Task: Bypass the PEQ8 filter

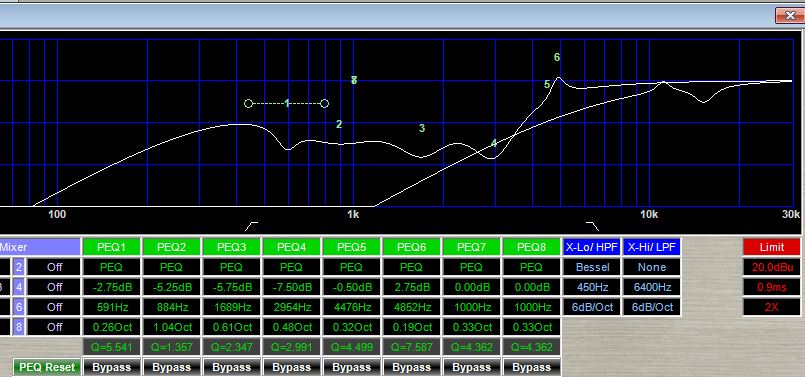Action: tap(531, 367)
